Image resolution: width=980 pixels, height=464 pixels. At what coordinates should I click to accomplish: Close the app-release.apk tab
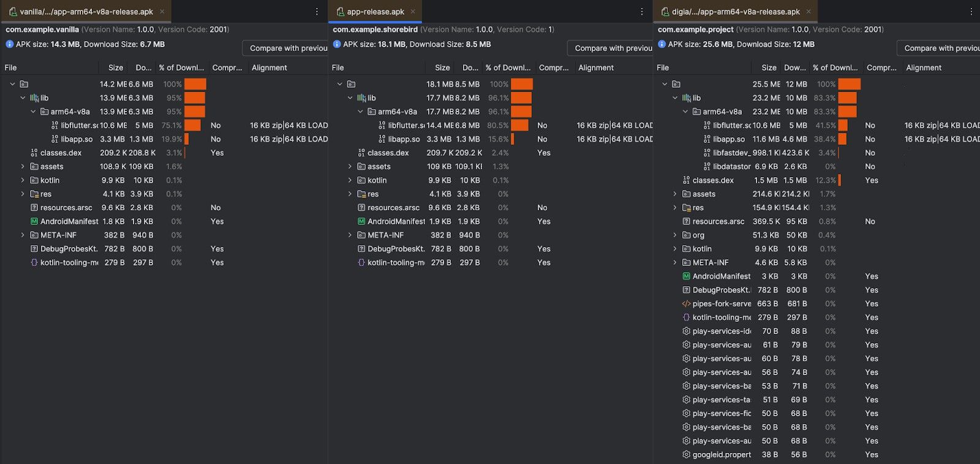(413, 12)
